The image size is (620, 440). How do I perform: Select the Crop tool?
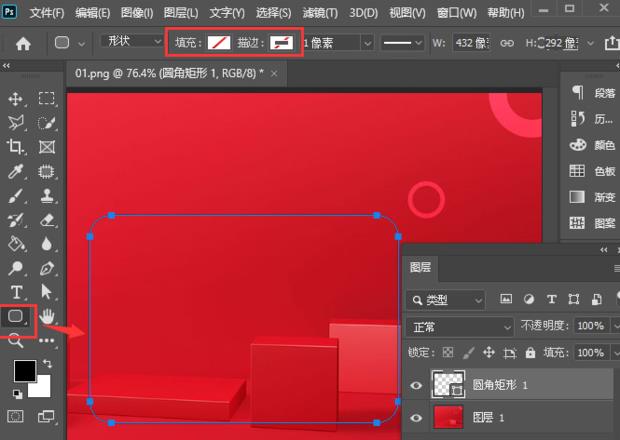(x=16, y=147)
